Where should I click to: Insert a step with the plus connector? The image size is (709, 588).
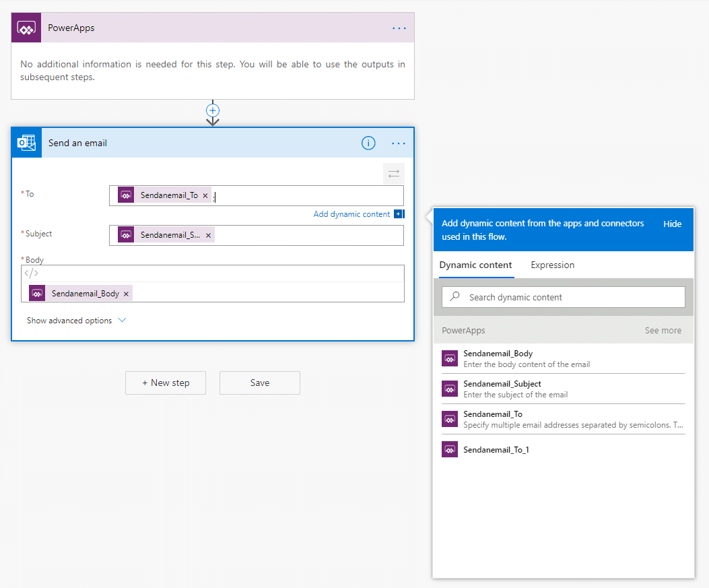[213, 110]
